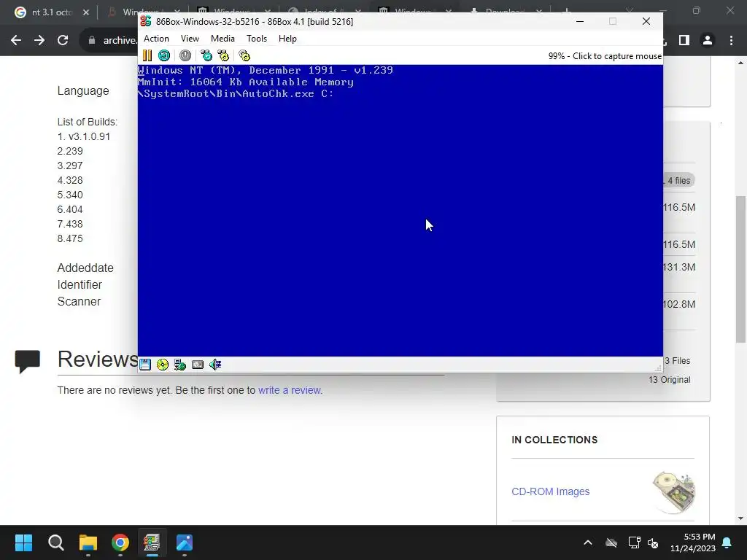
Task: Click the 'Identifier' metadata label
Action: coord(80,285)
